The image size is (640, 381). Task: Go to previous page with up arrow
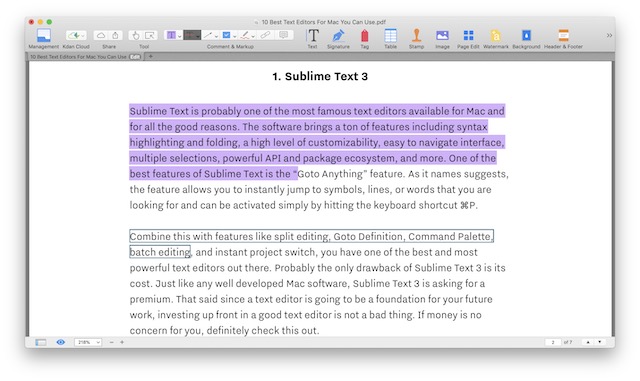coord(588,342)
